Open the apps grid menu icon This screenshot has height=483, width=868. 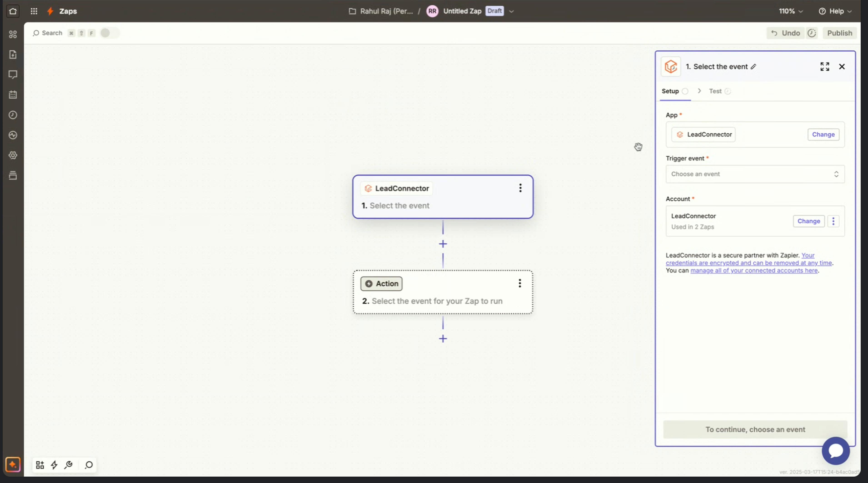click(x=34, y=11)
